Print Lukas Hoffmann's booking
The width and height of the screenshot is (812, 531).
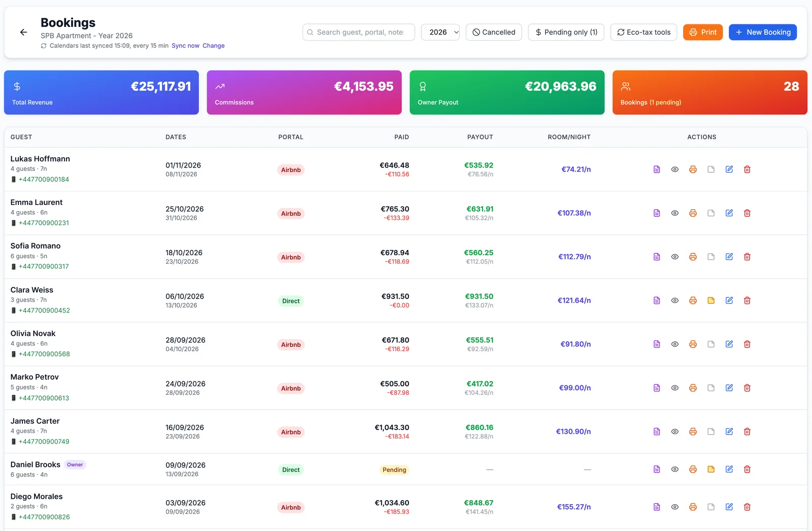click(x=693, y=170)
